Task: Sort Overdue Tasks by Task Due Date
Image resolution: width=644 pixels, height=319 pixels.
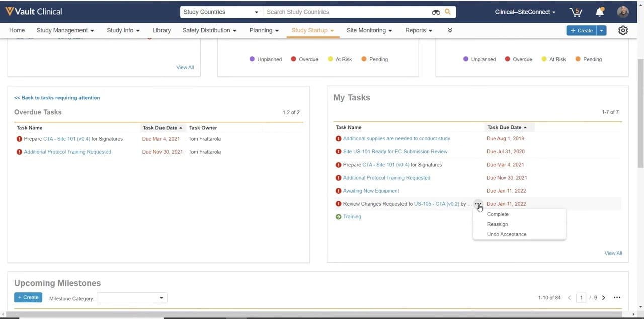Action: point(163,128)
